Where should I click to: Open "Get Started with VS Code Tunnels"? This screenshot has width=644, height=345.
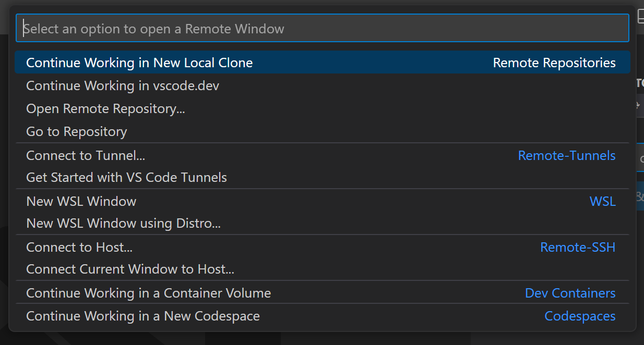coord(126,177)
